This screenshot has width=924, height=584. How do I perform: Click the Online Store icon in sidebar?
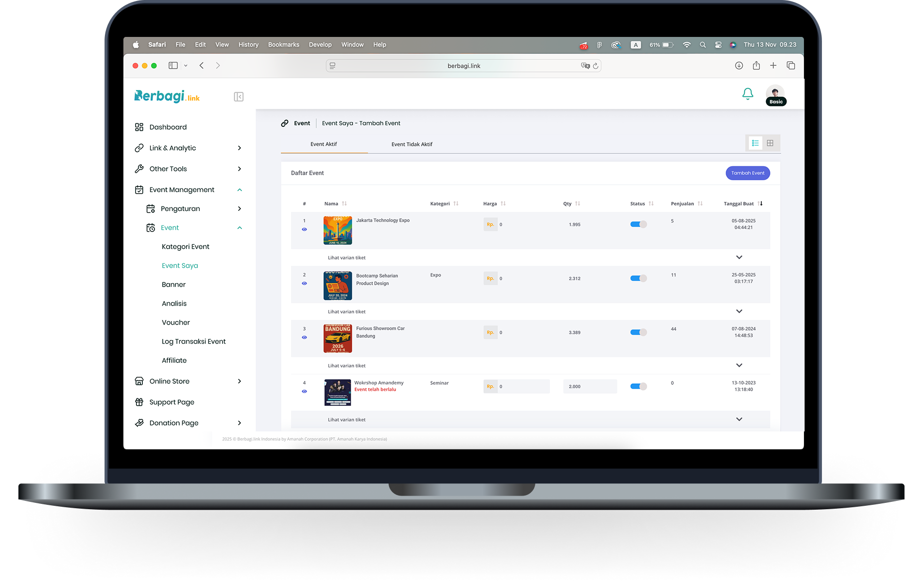pyautogui.click(x=139, y=381)
